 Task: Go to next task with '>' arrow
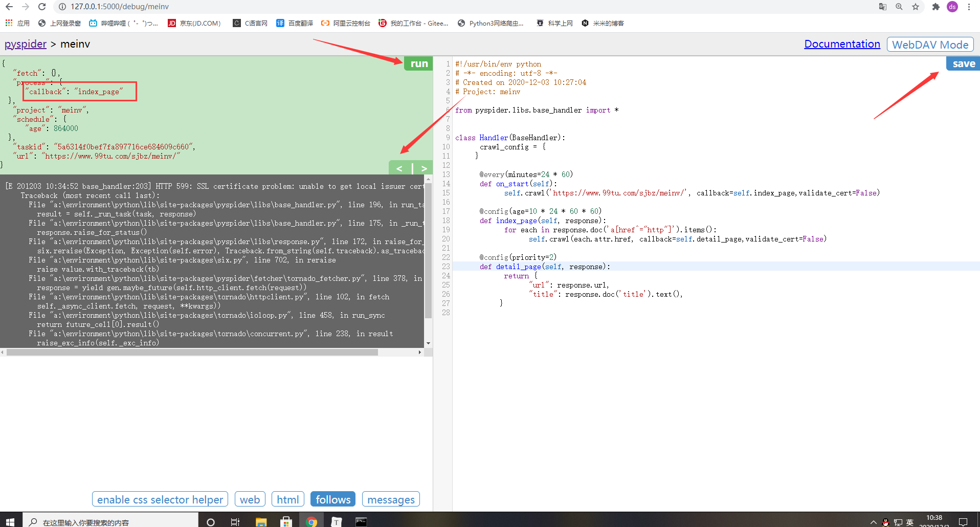(x=424, y=168)
